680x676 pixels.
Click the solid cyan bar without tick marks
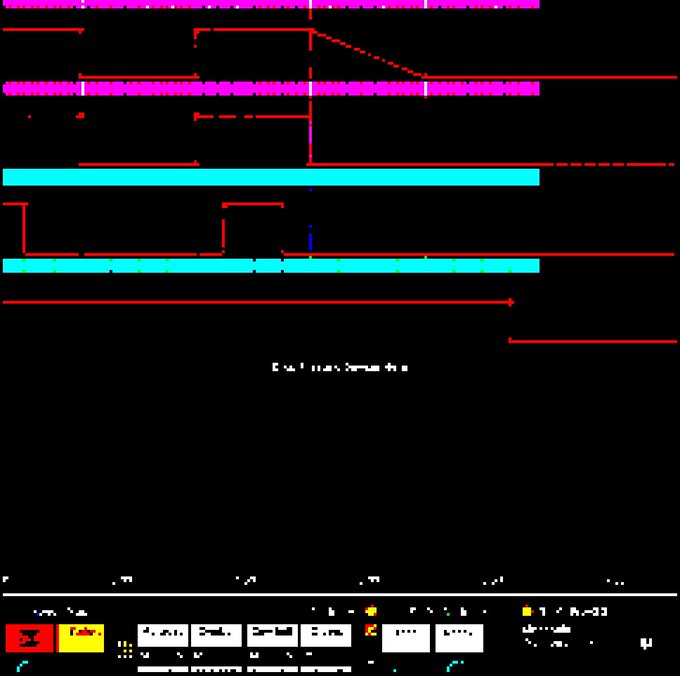[271, 177]
